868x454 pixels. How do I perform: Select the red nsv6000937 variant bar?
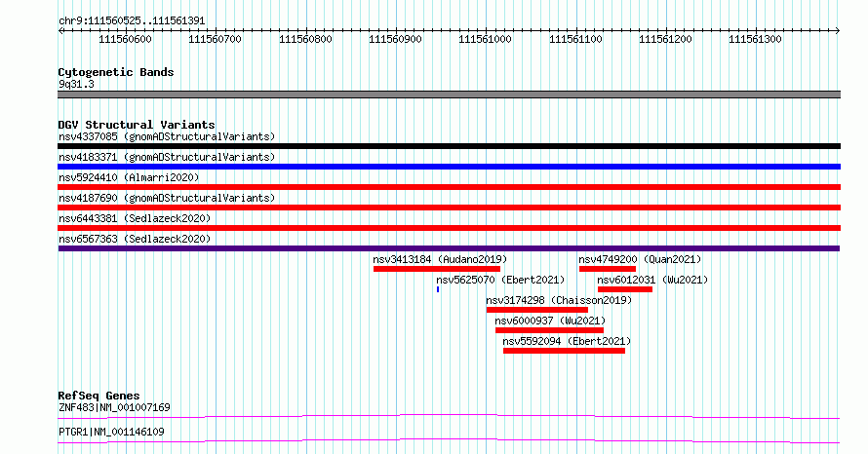549,330
